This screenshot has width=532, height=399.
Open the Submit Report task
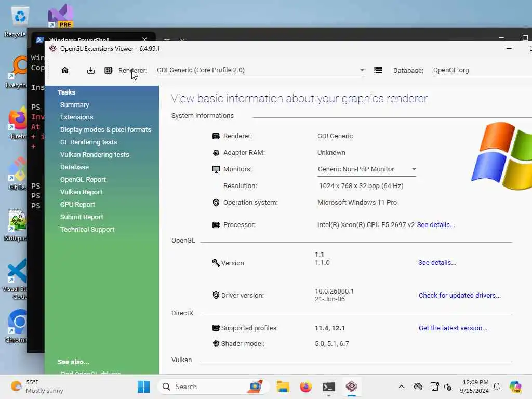(82, 217)
